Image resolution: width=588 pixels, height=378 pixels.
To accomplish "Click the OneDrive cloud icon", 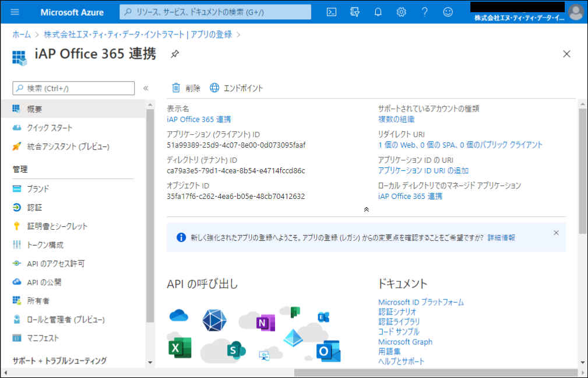I will click(x=178, y=316).
